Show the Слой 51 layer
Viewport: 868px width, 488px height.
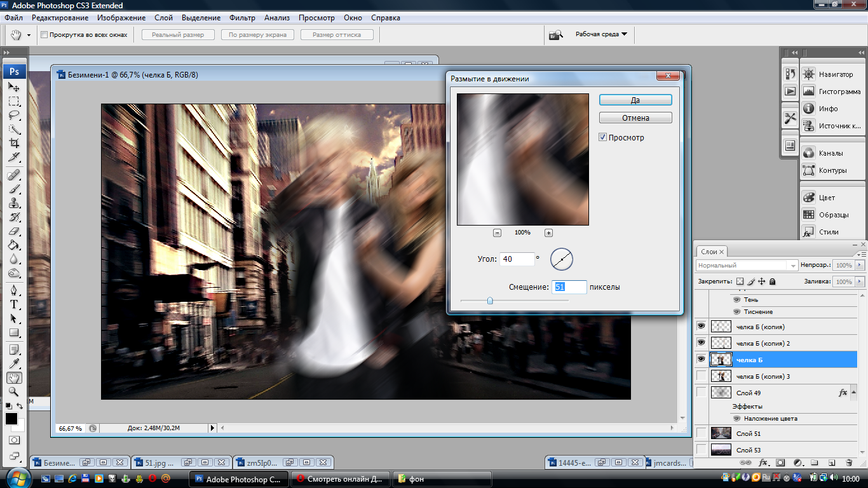click(702, 433)
